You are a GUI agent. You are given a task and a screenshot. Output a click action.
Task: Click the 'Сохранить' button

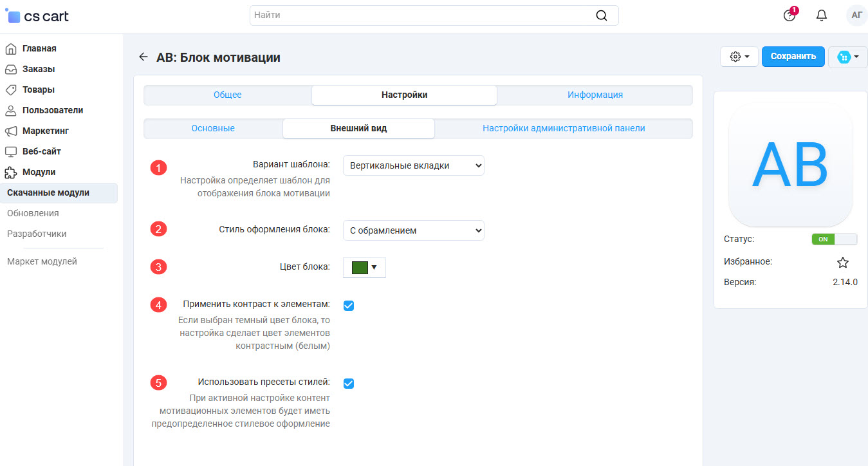[x=793, y=57]
